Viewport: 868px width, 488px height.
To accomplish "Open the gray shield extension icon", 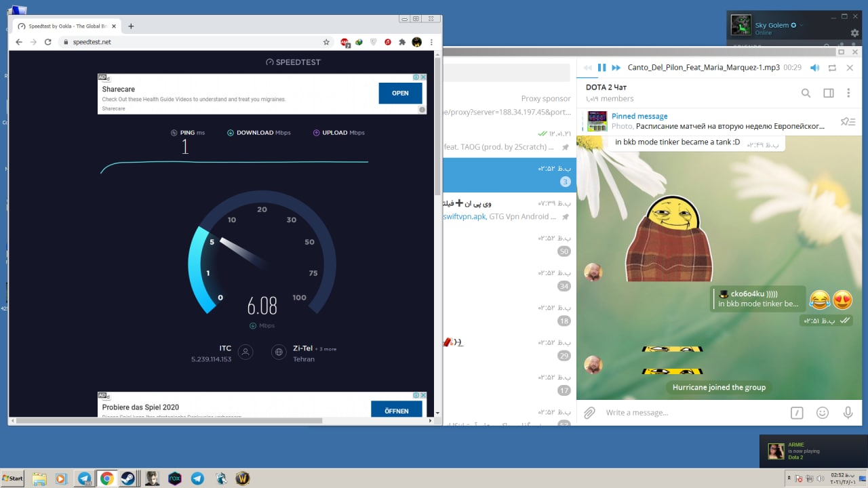I will coord(373,42).
